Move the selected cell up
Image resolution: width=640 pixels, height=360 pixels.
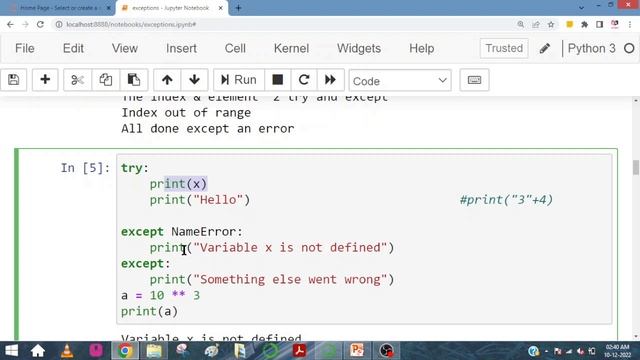[167, 80]
